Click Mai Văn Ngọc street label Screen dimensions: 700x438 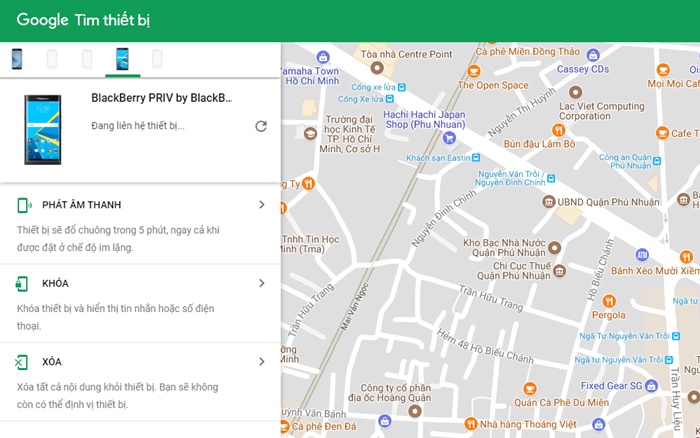(x=354, y=307)
